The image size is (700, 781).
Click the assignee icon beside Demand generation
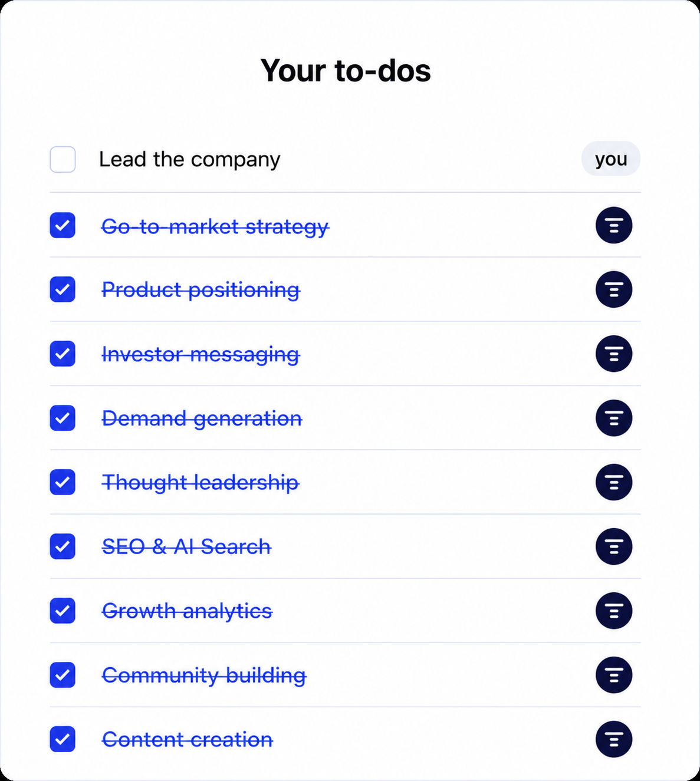[x=614, y=418]
